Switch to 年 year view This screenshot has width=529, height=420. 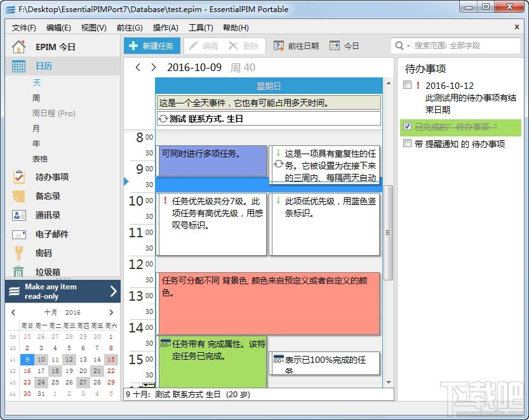[36, 143]
